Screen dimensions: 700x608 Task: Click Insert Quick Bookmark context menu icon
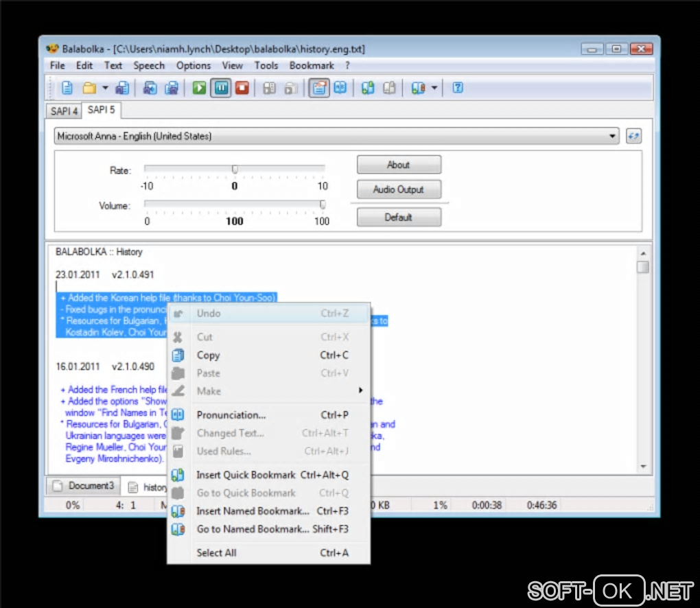pos(178,475)
